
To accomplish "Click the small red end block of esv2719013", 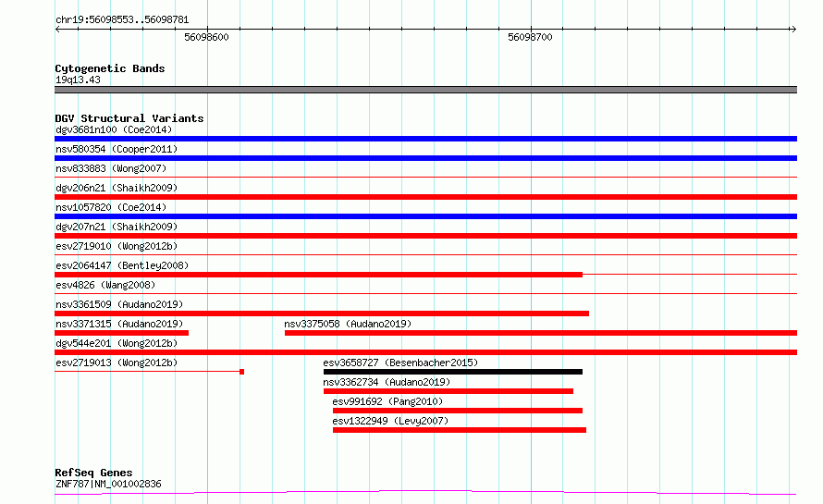I will tap(242, 372).
